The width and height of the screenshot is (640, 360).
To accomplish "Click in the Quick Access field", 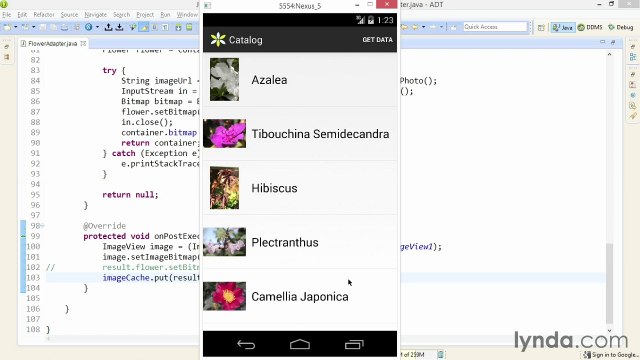I will click(495, 27).
